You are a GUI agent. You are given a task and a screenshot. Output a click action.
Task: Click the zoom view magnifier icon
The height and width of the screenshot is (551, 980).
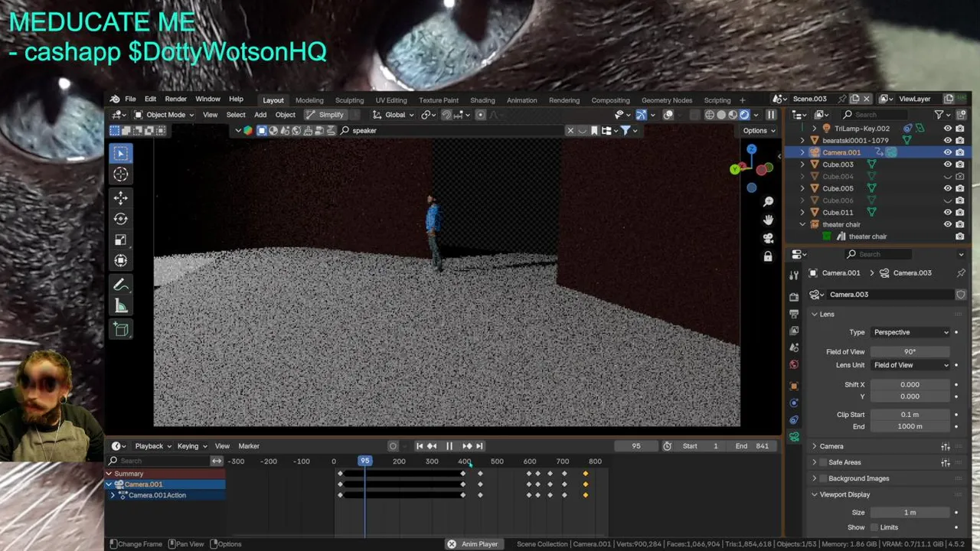point(768,201)
